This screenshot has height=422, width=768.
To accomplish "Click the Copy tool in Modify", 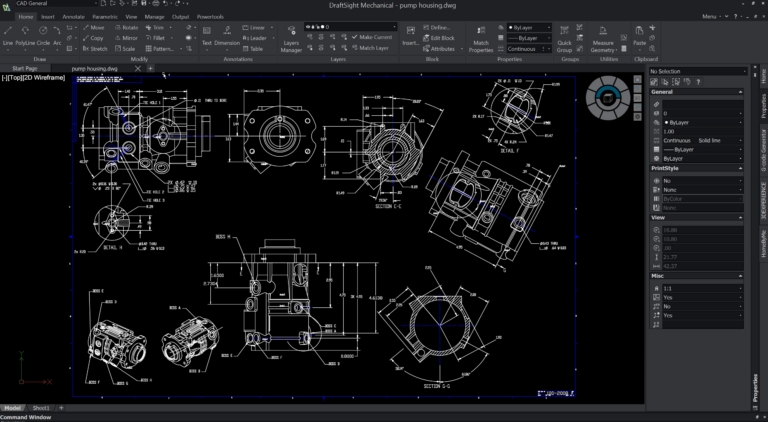I will [x=93, y=38].
